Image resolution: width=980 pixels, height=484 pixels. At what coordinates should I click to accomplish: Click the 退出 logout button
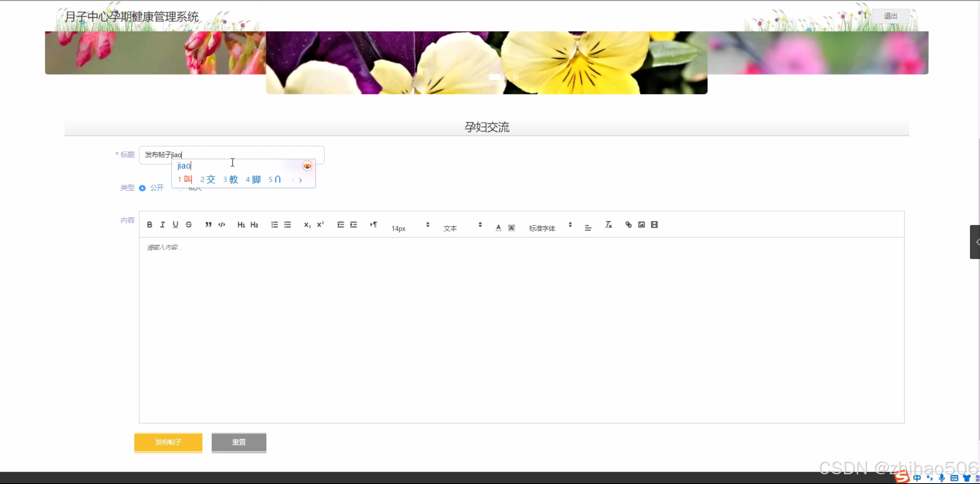pyautogui.click(x=890, y=16)
